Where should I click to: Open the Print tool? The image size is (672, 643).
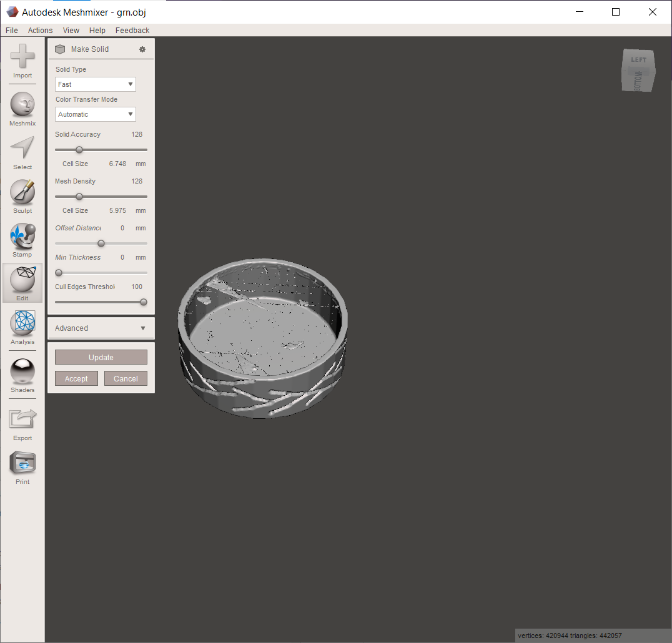(22, 468)
